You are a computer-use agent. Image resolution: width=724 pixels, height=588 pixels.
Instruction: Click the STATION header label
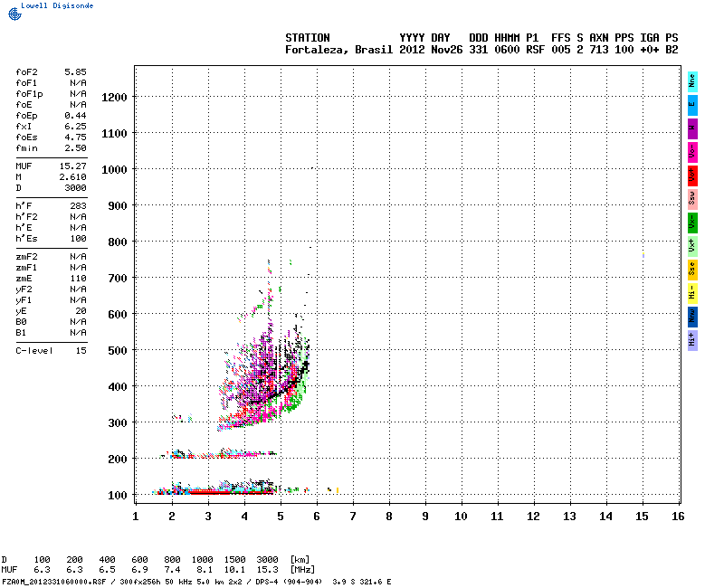tap(308, 38)
